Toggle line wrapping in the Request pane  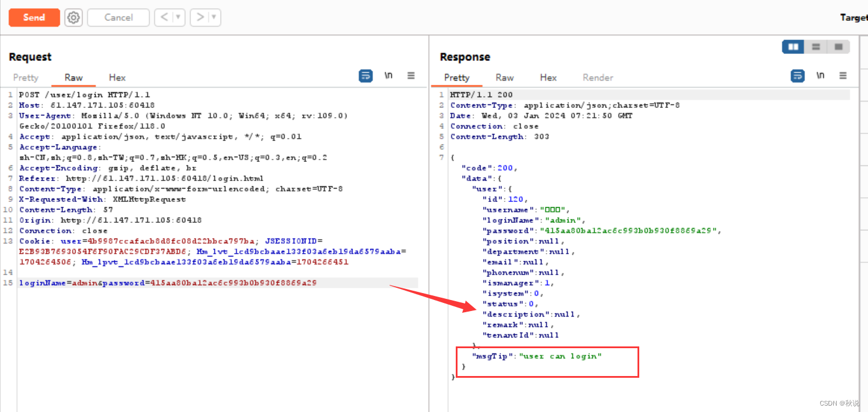coord(366,75)
